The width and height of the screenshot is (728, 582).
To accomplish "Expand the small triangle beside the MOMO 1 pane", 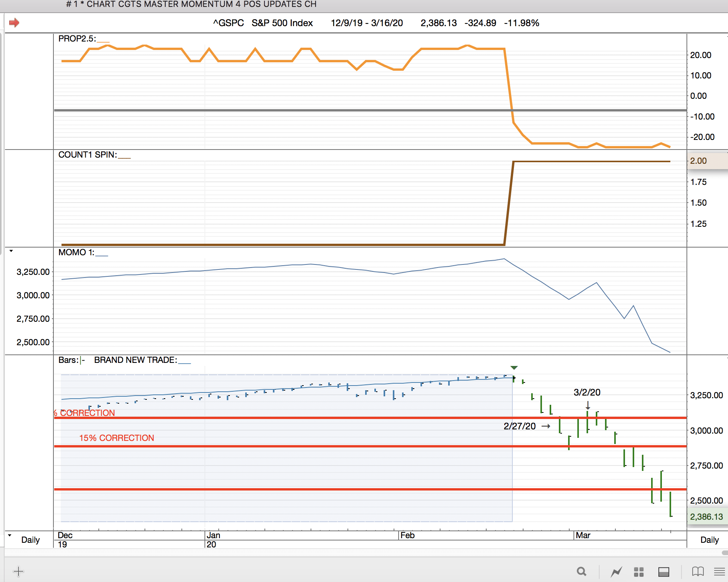I will click(x=11, y=251).
